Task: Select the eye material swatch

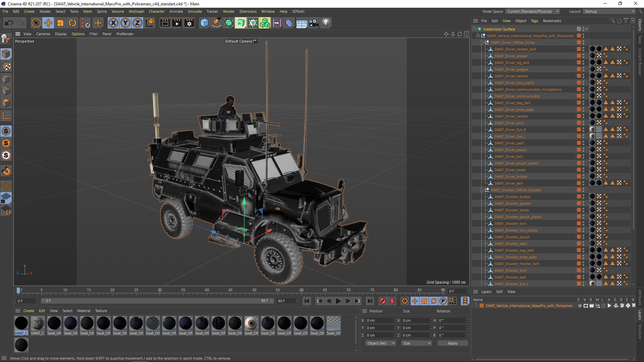Action: 251,323
